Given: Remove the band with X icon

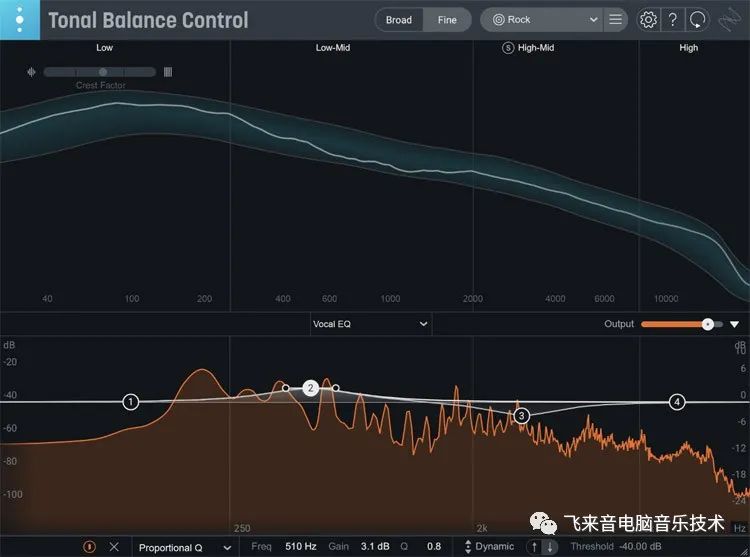Looking at the screenshot, I should [114, 546].
